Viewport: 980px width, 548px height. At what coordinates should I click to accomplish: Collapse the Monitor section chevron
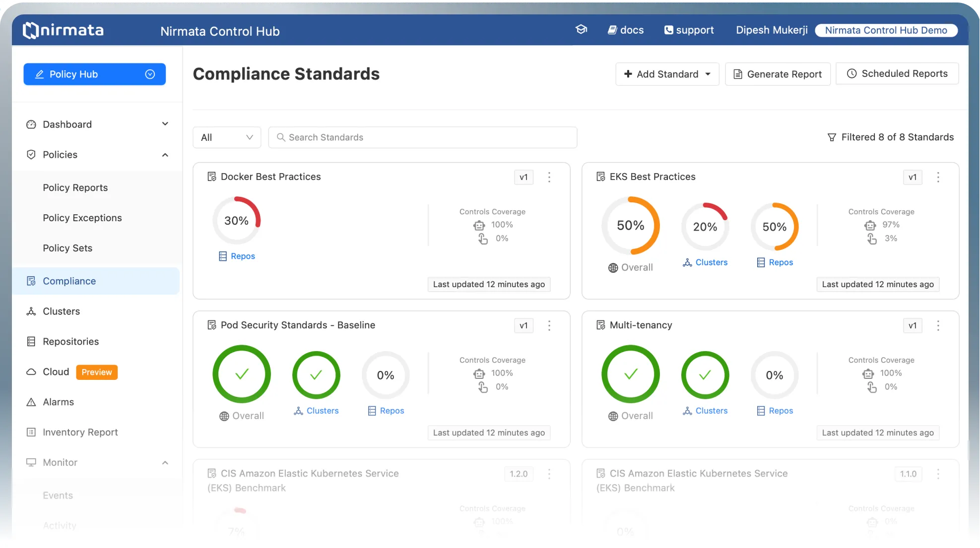pyautogui.click(x=165, y=463)
